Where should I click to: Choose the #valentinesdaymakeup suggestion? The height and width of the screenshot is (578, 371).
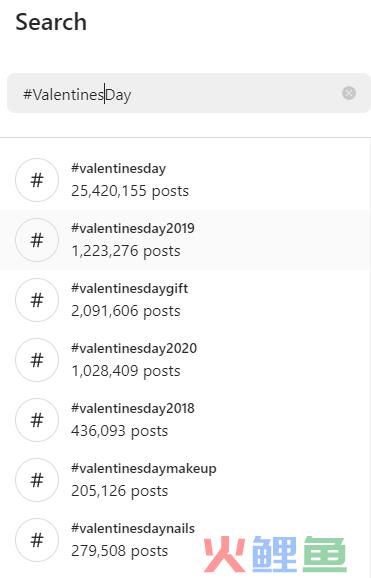pyautogui.click(x=186, y=480)
